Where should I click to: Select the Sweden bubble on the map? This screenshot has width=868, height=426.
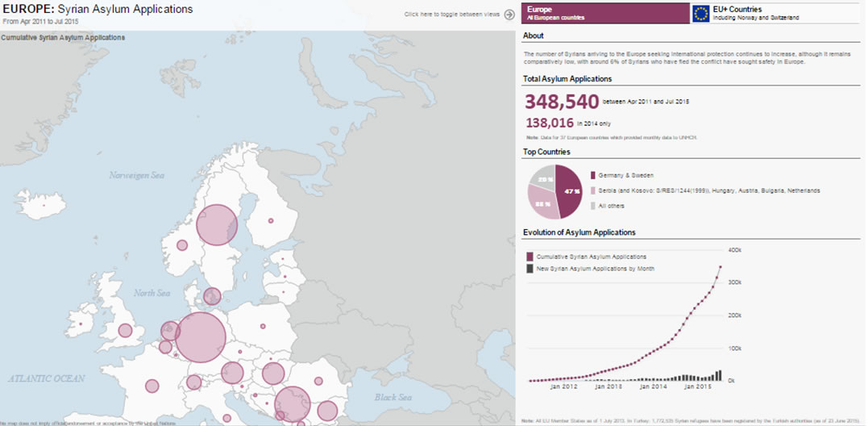click(216, 224)
